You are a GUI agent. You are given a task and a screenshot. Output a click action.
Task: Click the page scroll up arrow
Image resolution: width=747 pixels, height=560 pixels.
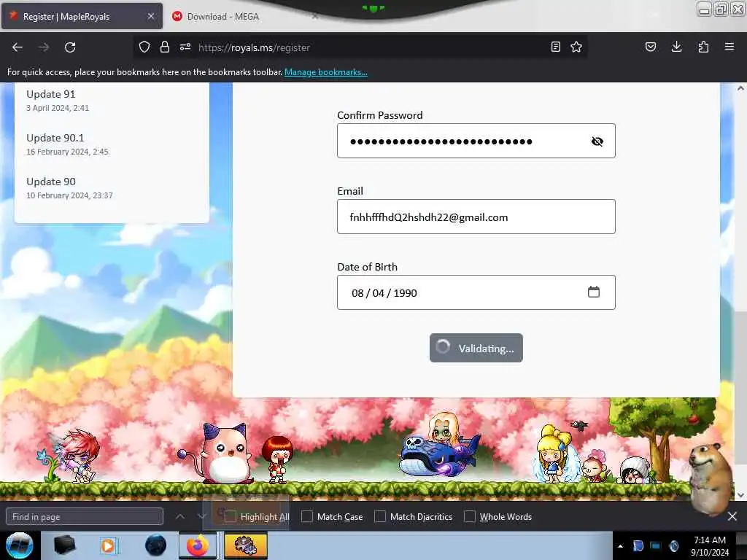(x=740, y=88)
